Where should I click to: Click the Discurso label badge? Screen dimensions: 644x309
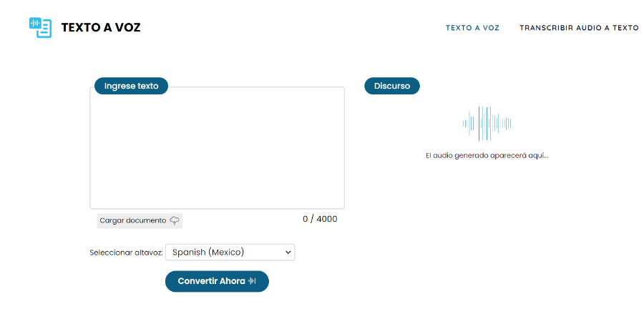pos(391,86)
